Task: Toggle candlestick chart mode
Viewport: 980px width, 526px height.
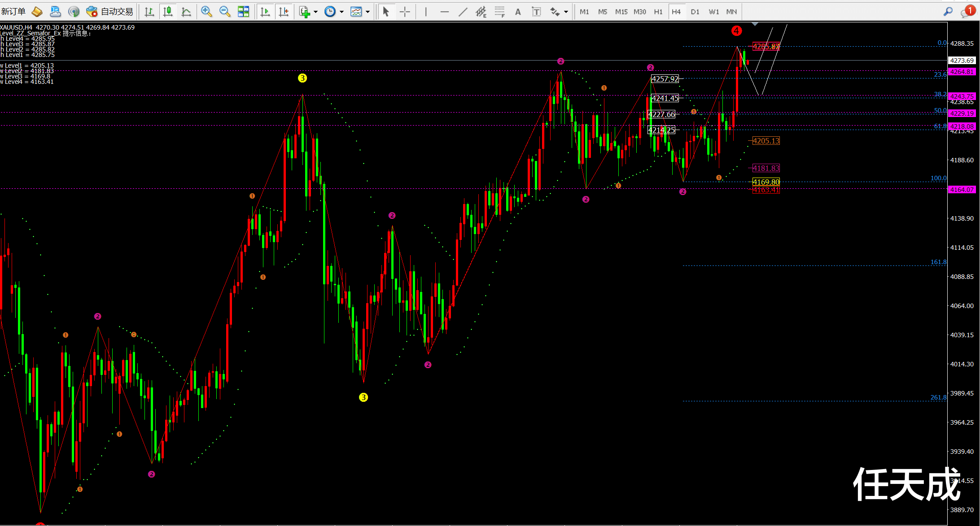Action: point(168,12)
